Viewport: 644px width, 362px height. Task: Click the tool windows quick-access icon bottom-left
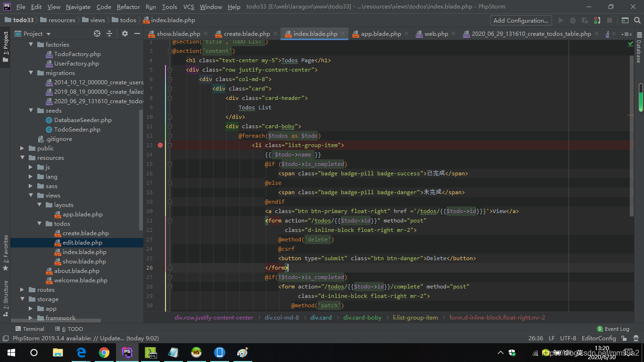[x=5, y=338]
